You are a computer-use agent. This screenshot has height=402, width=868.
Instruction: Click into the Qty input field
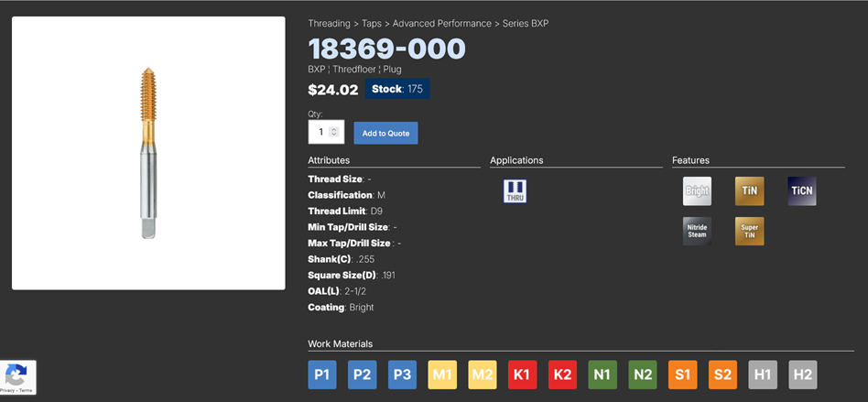tap(320, 133)
